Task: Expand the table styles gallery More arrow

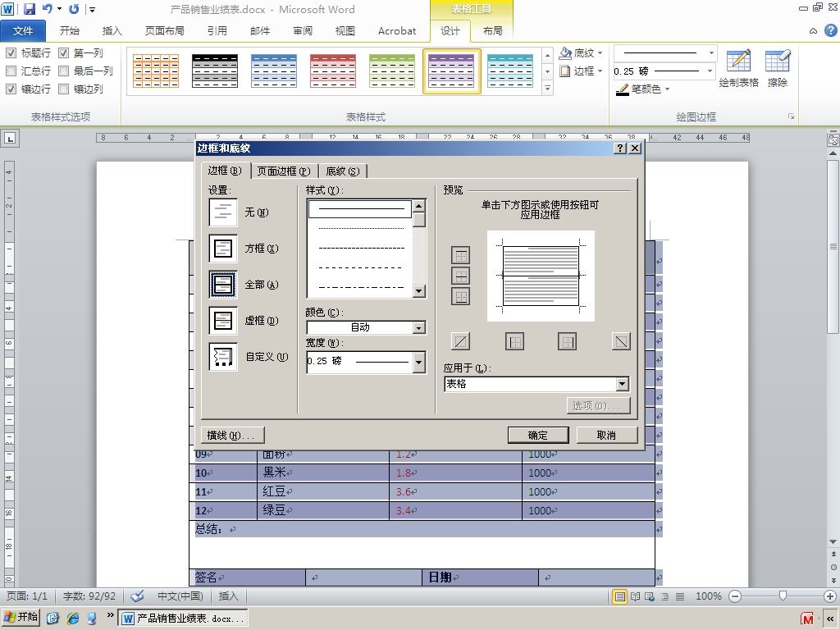Action: [x=547, y=89]
